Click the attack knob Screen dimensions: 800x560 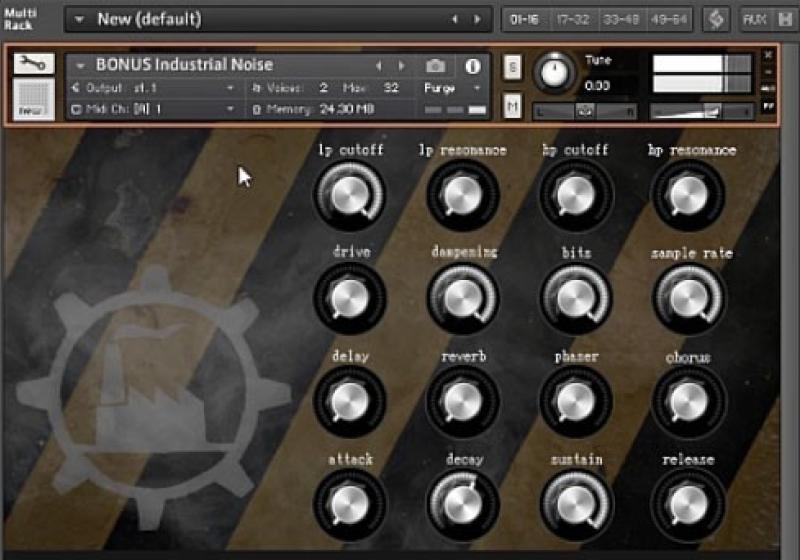(349, 504)
